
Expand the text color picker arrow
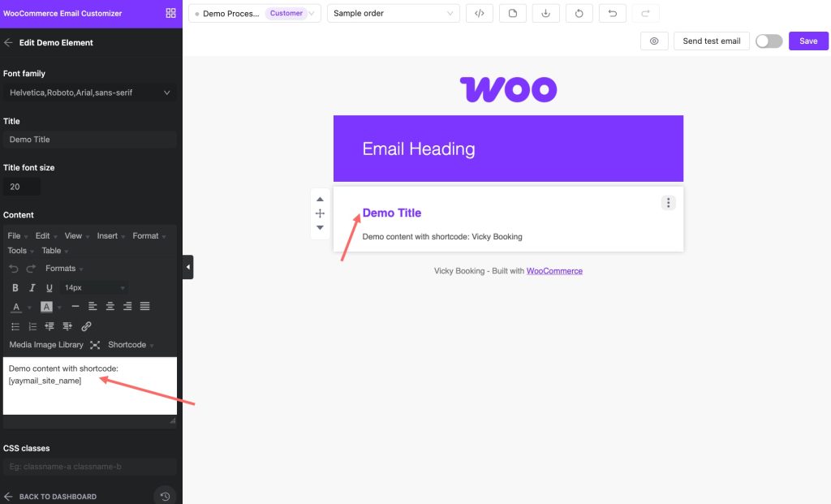[29, 308]
